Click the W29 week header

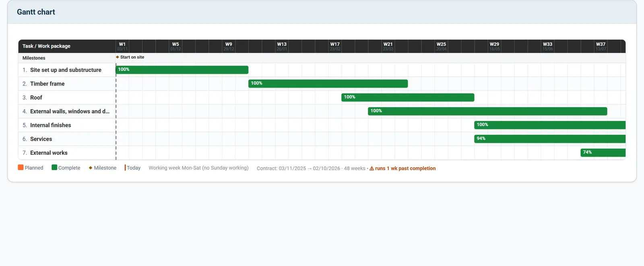coord(494,46)
